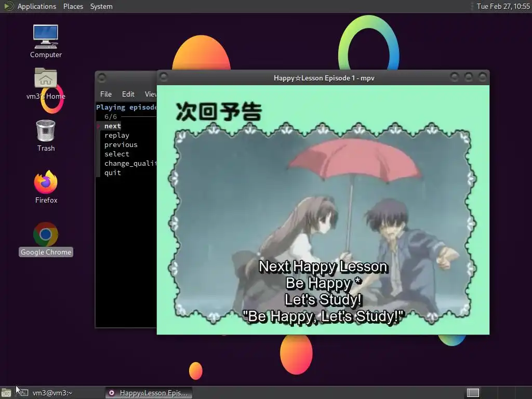Click the show desktop icon in bottom panel

[6, 393]
